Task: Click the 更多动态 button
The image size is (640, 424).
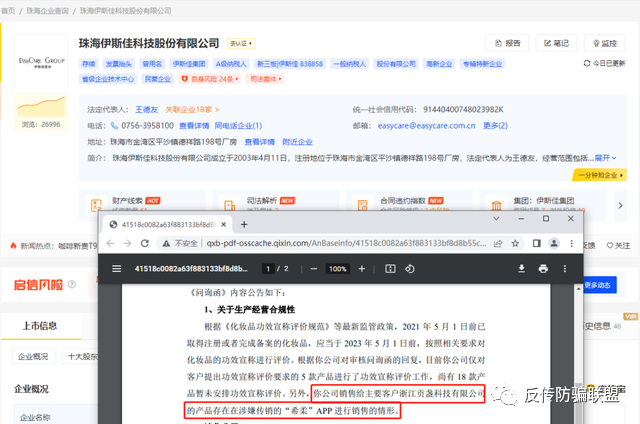Action: point(598,285)
